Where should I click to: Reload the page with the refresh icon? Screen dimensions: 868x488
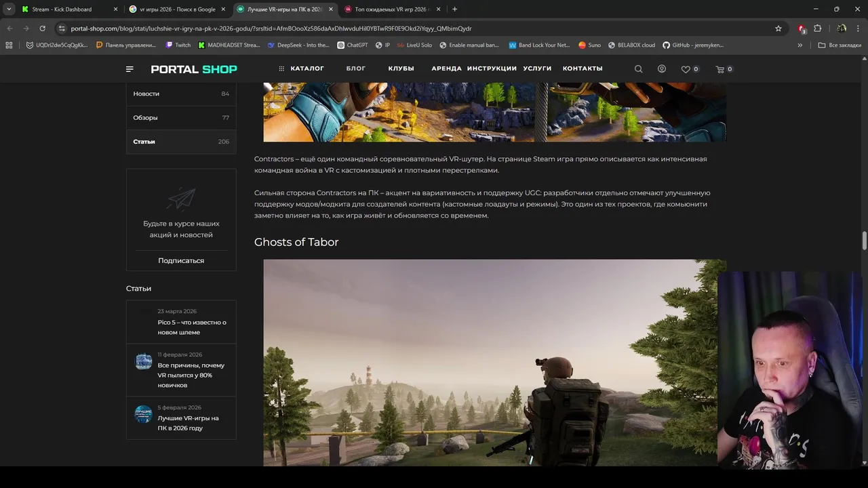click(42, 28)
